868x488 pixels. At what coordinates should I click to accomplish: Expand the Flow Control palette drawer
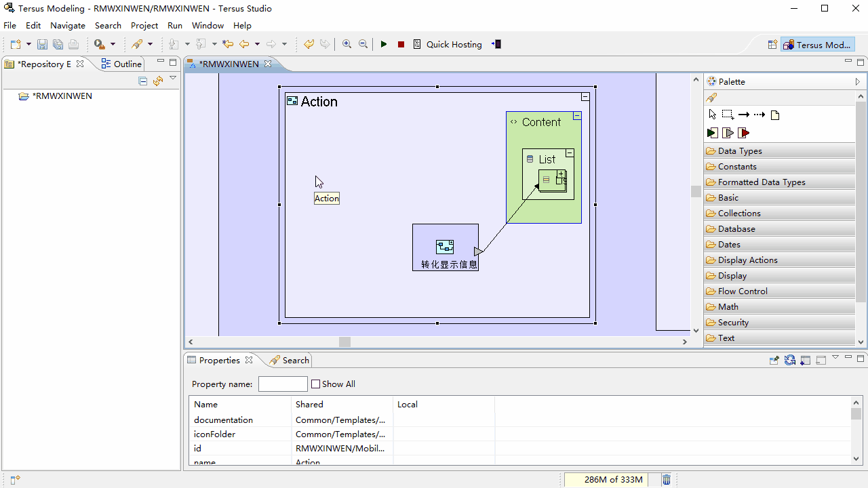tap(743, 291)
